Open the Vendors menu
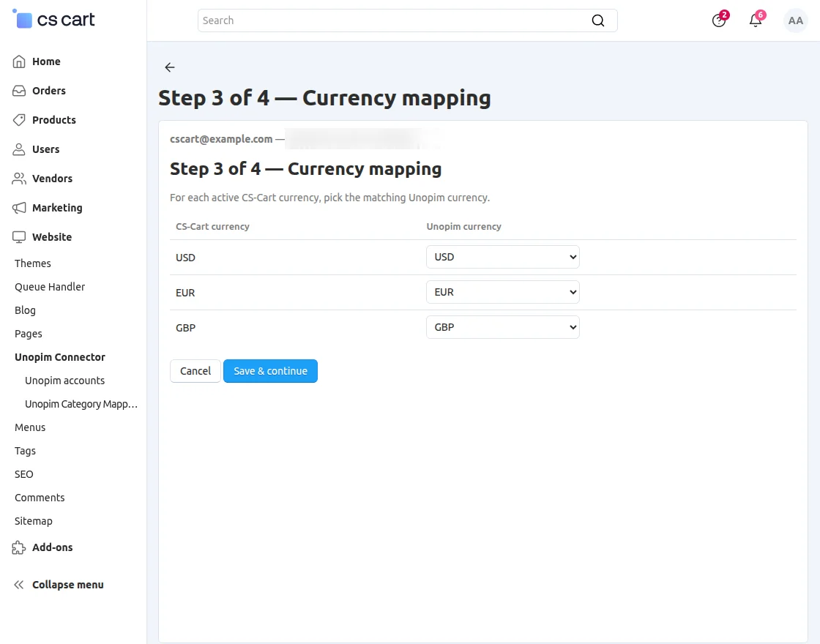The image size is (820, 644). [52, 179]
